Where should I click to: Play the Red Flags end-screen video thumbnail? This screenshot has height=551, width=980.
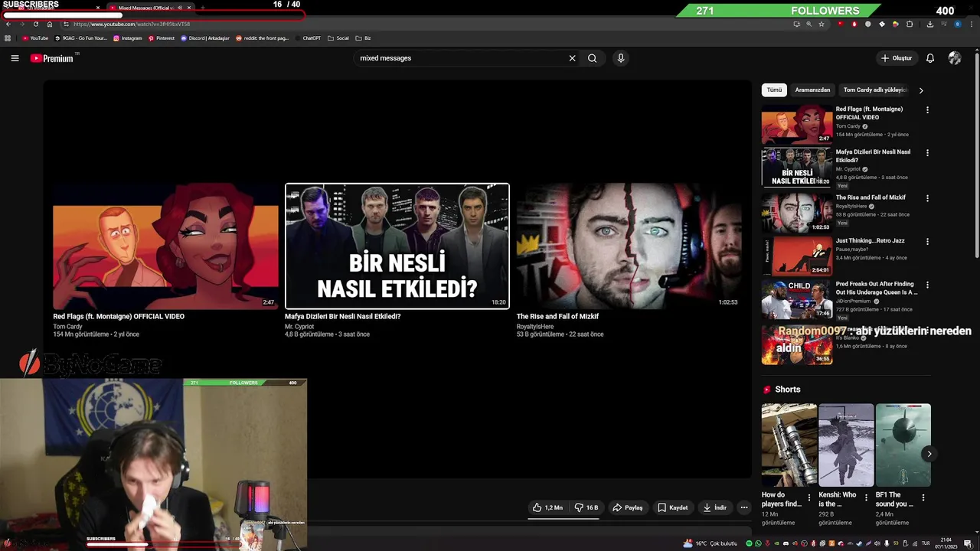pyautogui.click(x=165, y=246)
